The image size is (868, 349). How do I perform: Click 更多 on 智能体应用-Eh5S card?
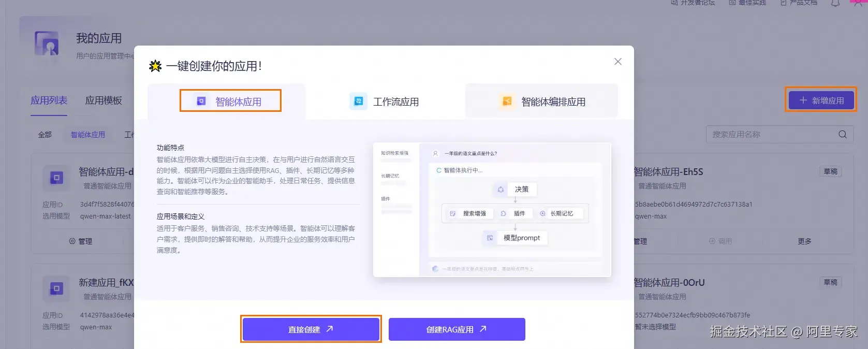tap(804, 241)
